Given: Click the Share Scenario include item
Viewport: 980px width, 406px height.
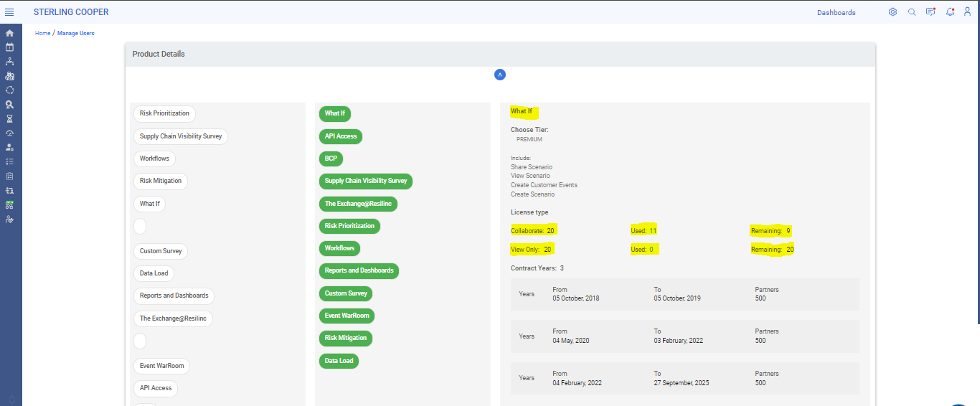Looking at the screenshot, I should [532, 167].
